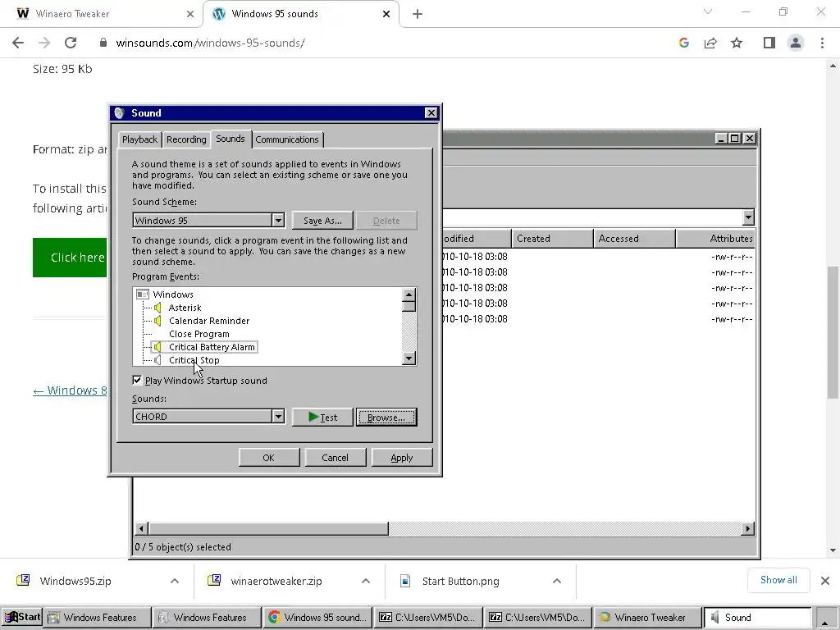The width and height of the screenshot is (840, 630).
Task: Share this page using the share icon
Action: coord(710,43)
